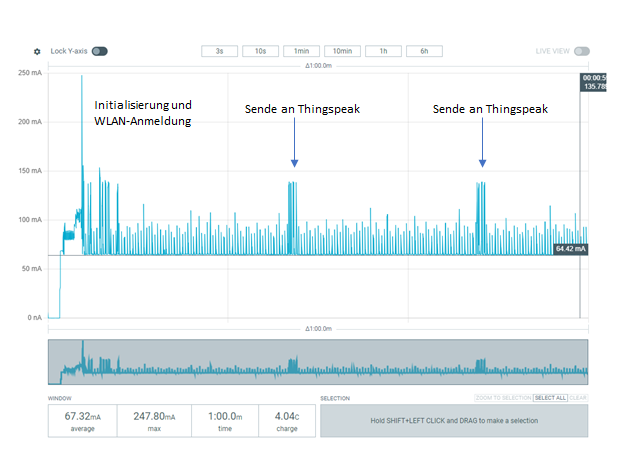Toggle the Lock Y-axis switch

(x=99, y=51)
